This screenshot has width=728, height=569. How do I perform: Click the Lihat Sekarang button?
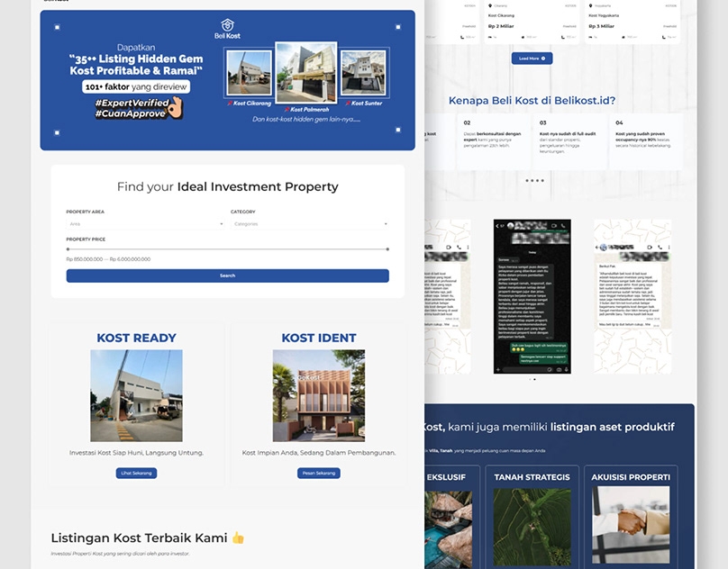click(x=137, y=473)
